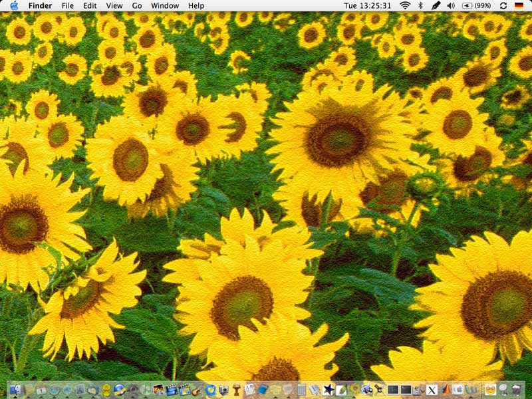Launch MATLAB from the dock
The image size is (532, 399).
pos(445,390)
